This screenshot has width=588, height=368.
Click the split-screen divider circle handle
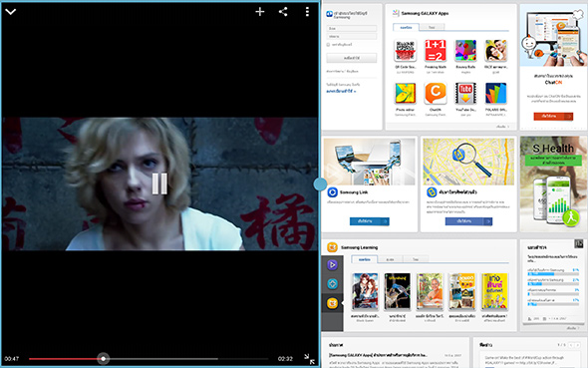point(320,184)
